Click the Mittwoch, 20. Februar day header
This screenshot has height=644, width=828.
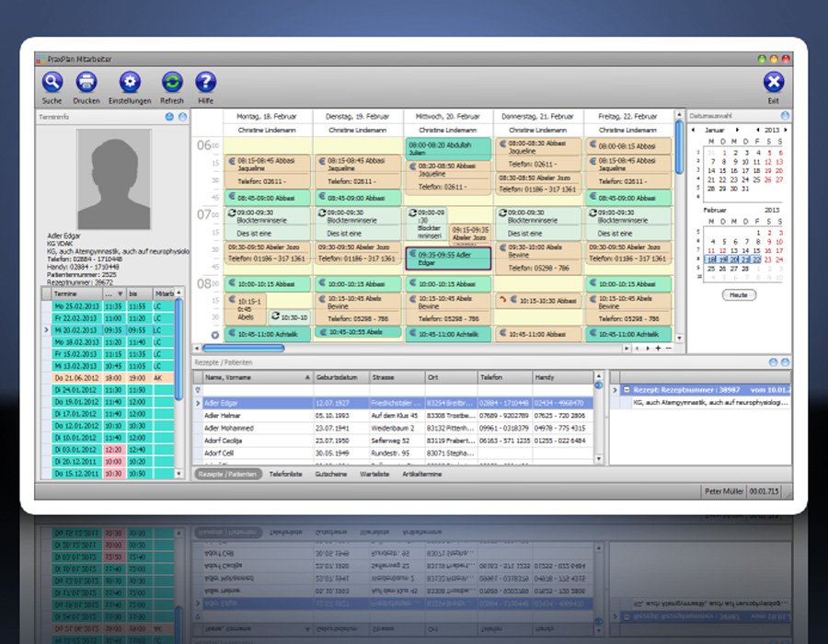(x=448, y=117)
